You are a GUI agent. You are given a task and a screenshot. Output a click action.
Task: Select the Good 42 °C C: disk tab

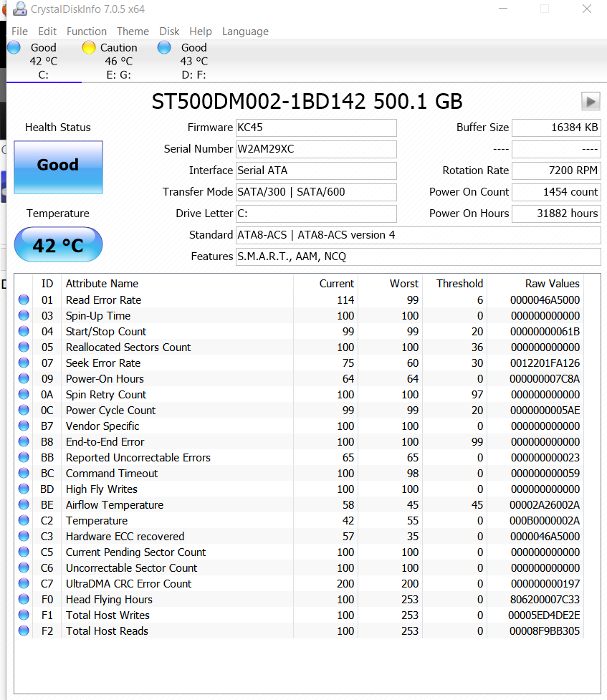pos(44,61)
